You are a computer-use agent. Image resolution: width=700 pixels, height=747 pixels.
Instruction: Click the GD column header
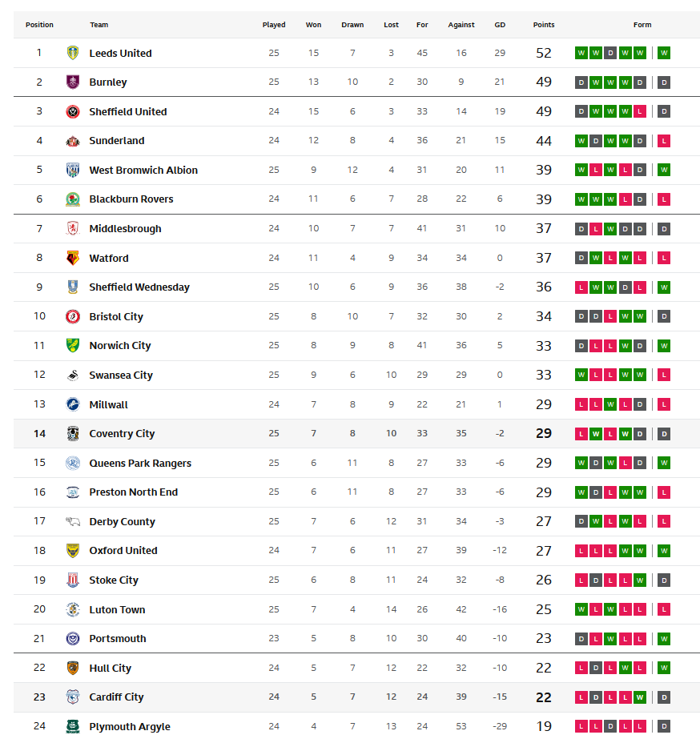click(500, 25)
